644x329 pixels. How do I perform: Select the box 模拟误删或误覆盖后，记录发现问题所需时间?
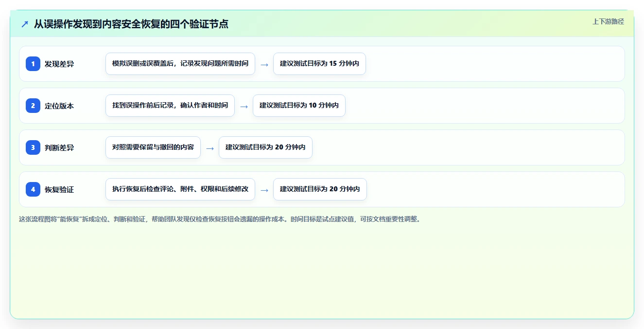(x=180, y=64)
